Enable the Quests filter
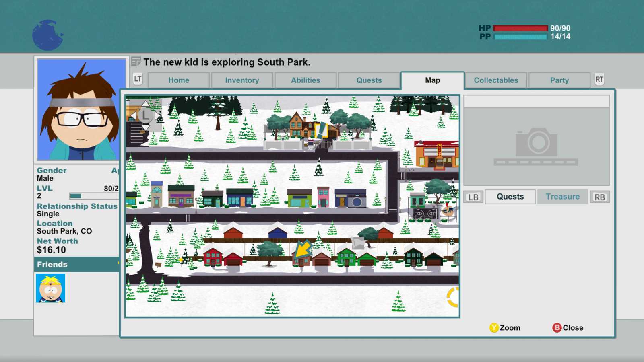The image size is (644, 362). [x=510, y=197]
